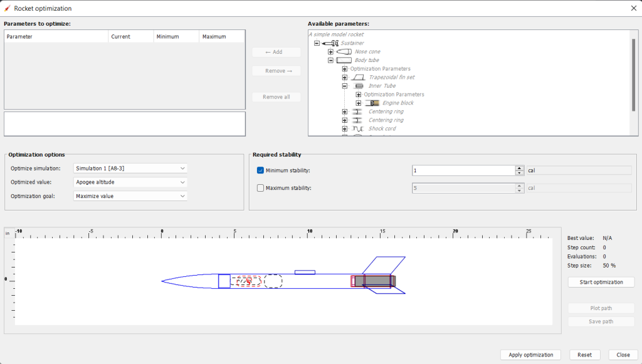Disable the Minimum stability checkbox

261,170
